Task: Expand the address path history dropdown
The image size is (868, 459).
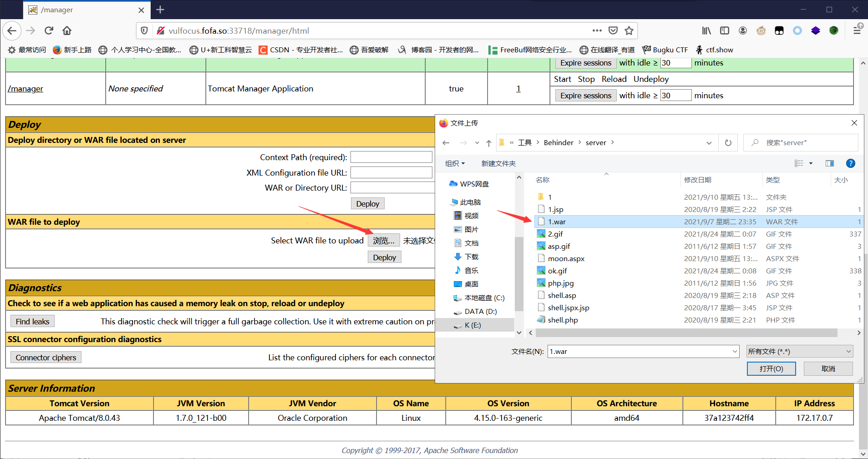Action: click(709, 143)
